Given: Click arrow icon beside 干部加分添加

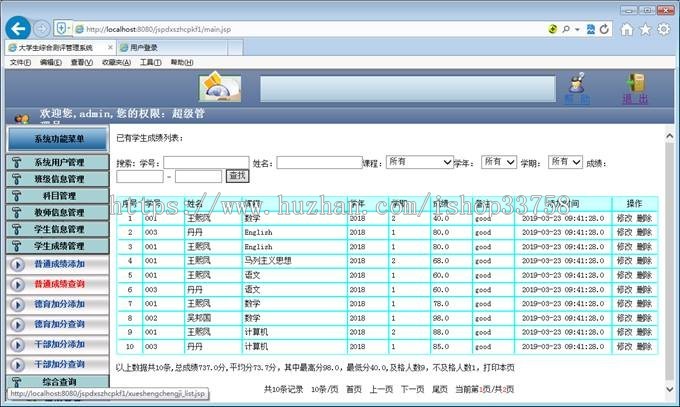Looking at the screenshot, I should tap(18, 345).
